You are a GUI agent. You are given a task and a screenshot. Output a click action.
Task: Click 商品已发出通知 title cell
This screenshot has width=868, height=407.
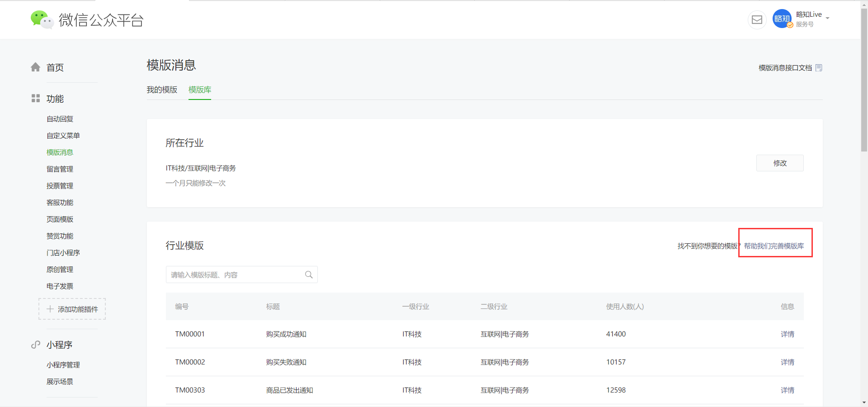[290, 390]
